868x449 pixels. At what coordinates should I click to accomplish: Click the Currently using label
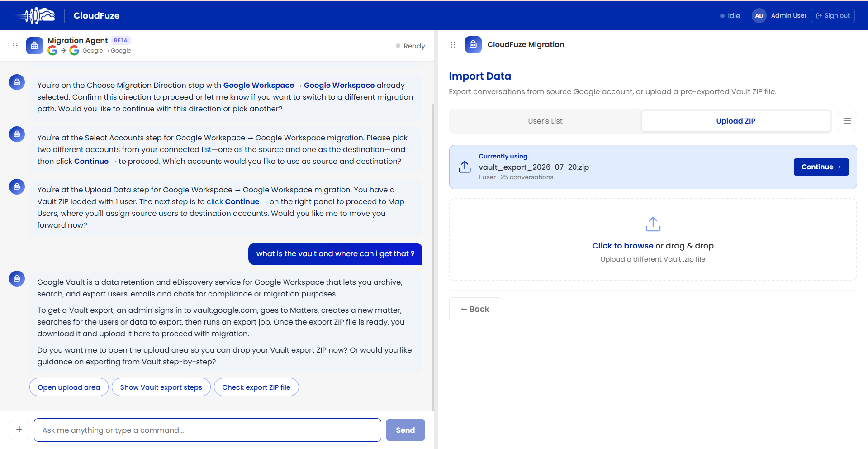click(503, 156)
